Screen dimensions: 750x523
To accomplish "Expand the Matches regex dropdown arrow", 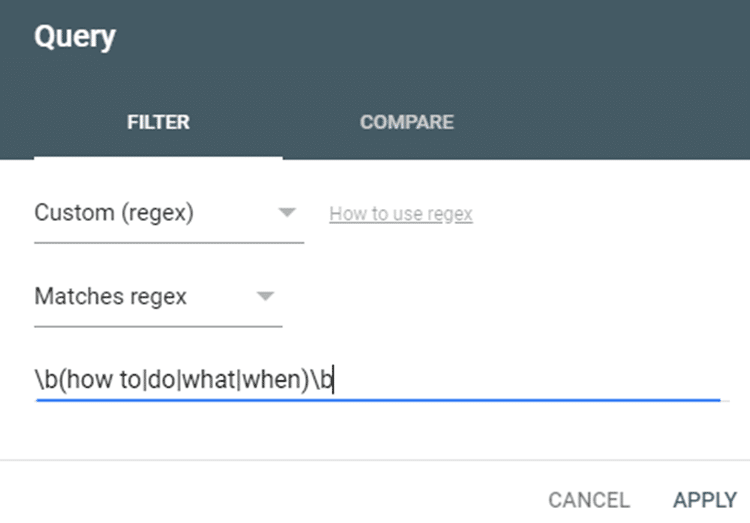I will point(265,296).
